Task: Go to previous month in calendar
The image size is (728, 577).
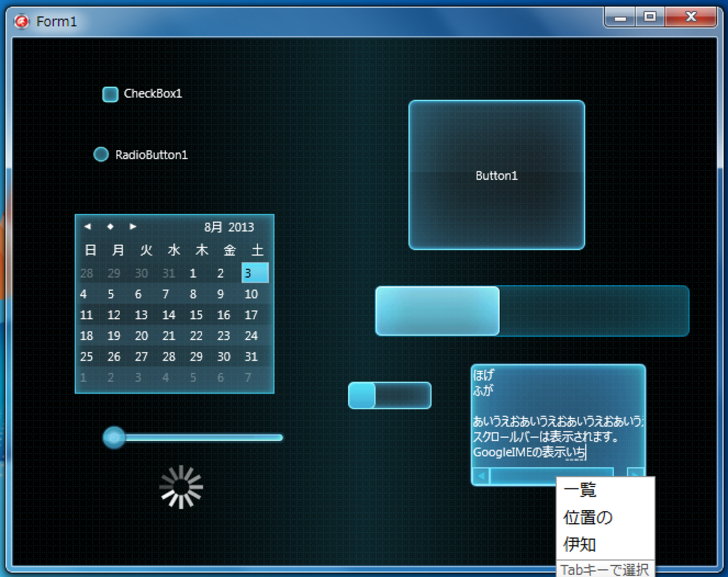Action: coord(87,227)
